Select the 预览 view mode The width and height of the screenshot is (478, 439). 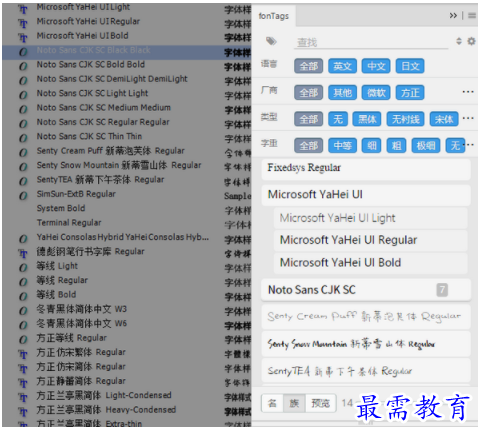click(320, 403)
